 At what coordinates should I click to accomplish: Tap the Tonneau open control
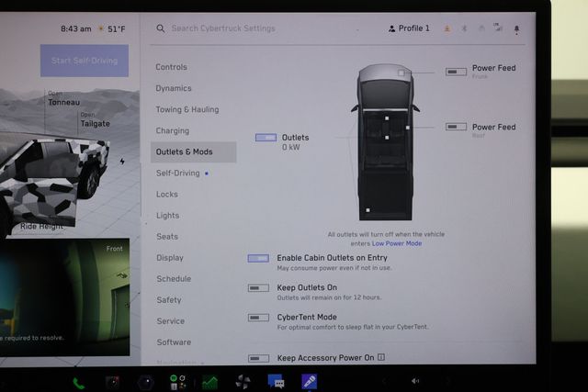[63, 99]
